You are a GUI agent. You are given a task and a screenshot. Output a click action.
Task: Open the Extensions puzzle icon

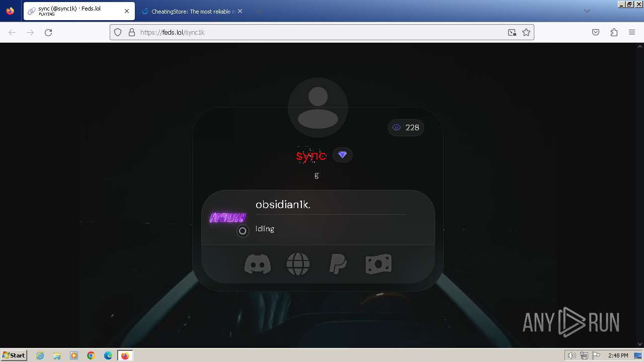coord(614,32)
